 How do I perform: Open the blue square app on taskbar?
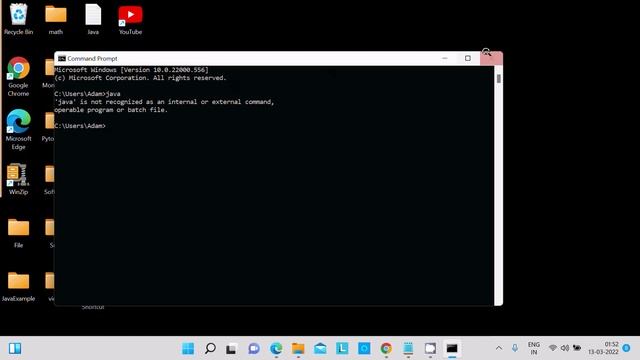click(x=364, y=348)
